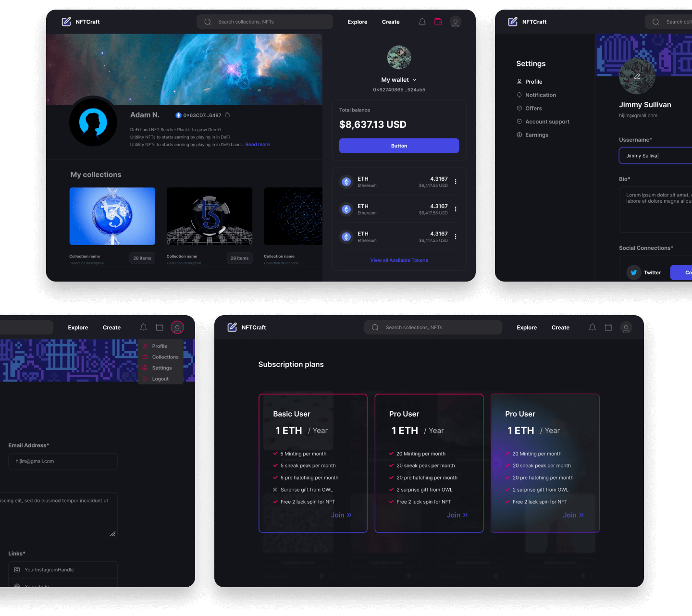Click the wallet avatar image above My wallet
Screen dimensions: 692x616
[x=399, y=57]
